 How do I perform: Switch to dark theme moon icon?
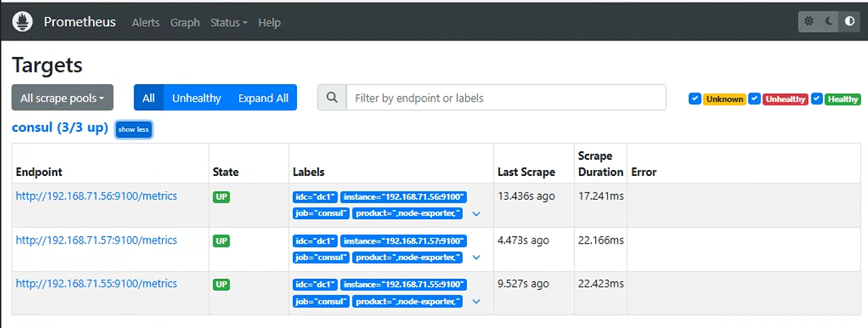coord(829,21)
